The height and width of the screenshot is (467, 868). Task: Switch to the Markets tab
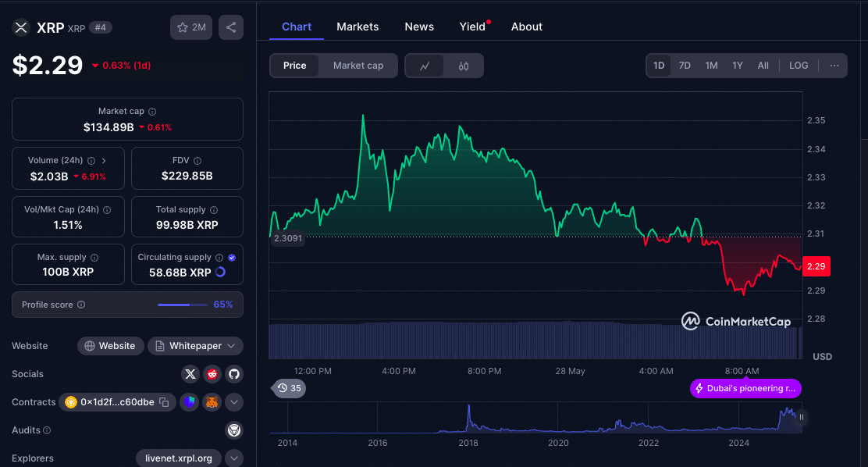tap(358, 27)
